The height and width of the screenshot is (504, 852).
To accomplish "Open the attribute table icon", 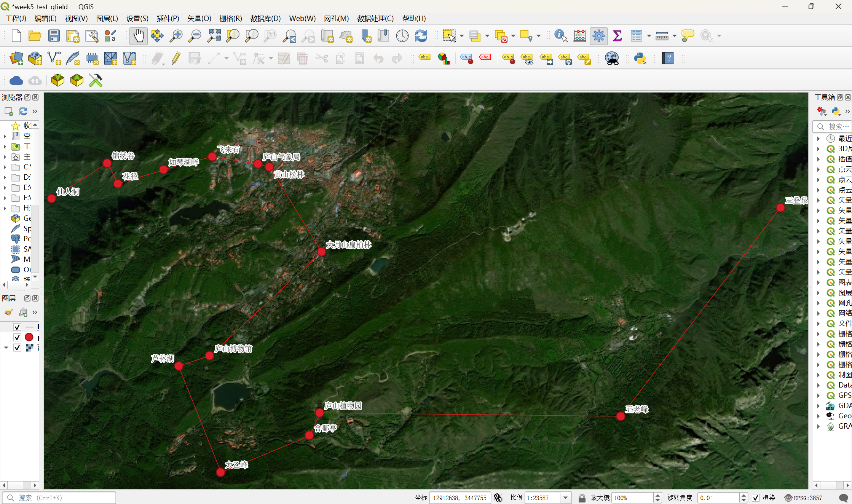I will point(636,36).
